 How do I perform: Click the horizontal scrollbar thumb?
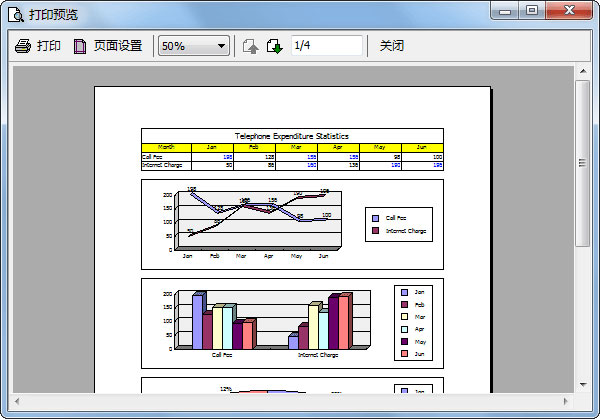coord(290,400)
